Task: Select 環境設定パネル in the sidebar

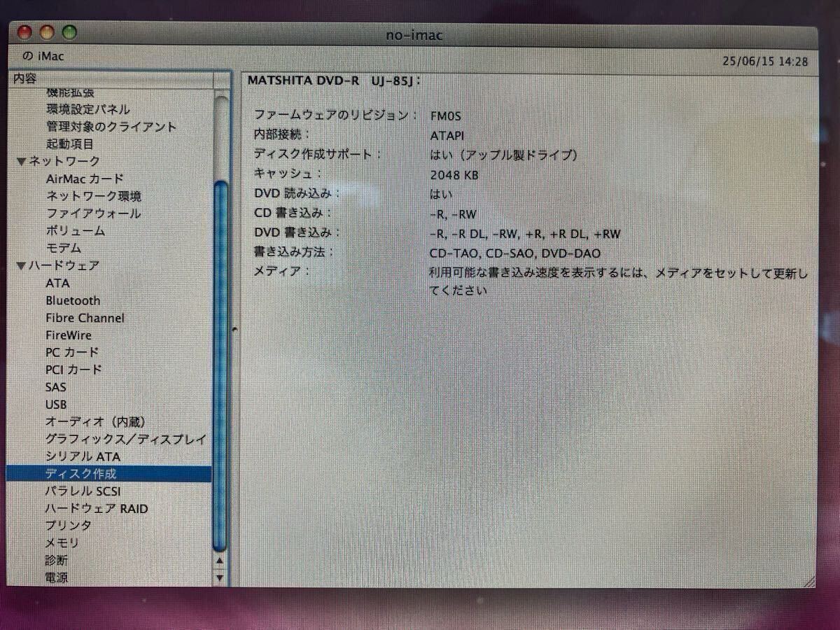Action: point(88,109)
